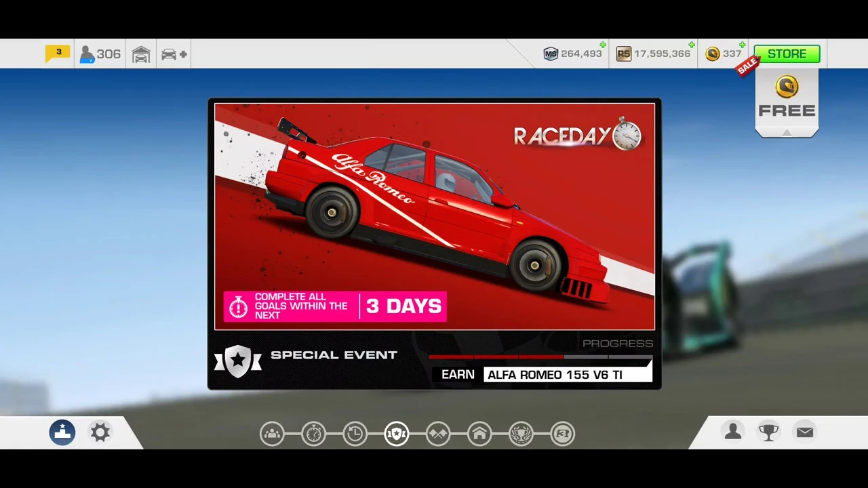The width and height of the screenshot is (868, 488).
Task: Switch to the home house tab
Action: coord(479,434)
